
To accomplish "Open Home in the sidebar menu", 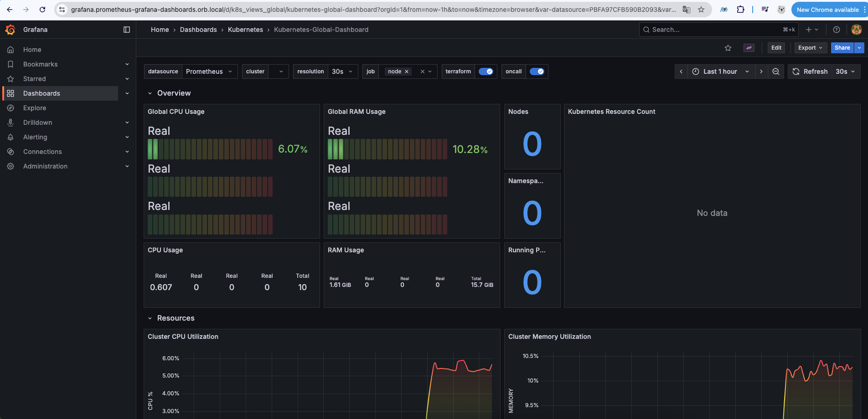I will (32, 50).
